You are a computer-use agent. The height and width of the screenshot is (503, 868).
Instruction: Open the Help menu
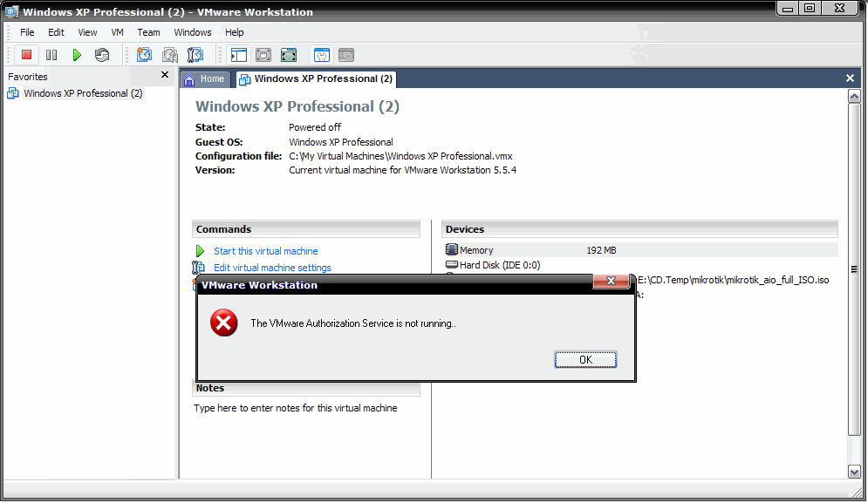[234, 32]
